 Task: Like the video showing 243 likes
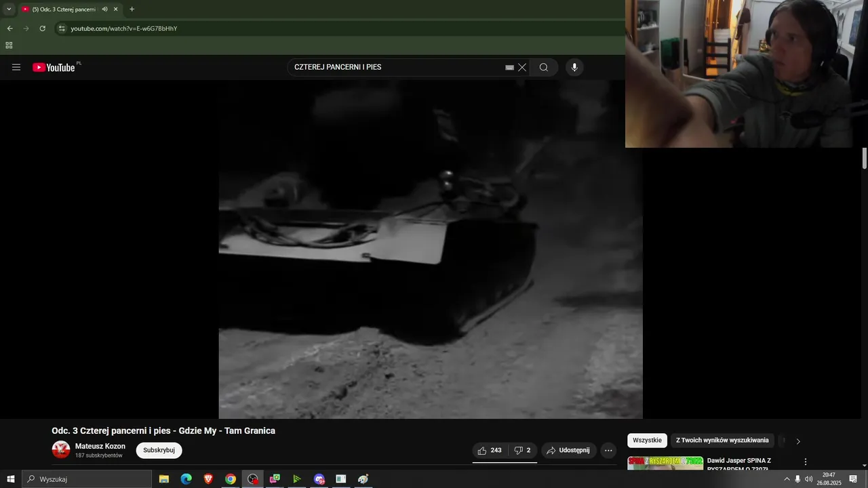point(490,450)
